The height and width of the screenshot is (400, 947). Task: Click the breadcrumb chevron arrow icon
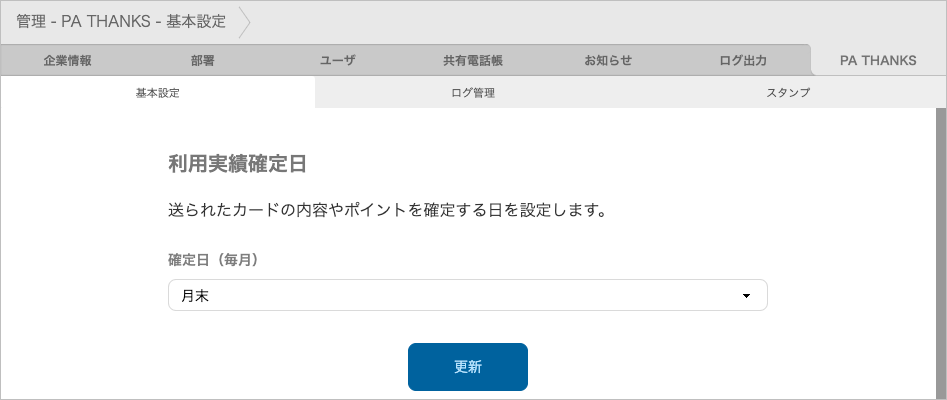click(244, 21)
